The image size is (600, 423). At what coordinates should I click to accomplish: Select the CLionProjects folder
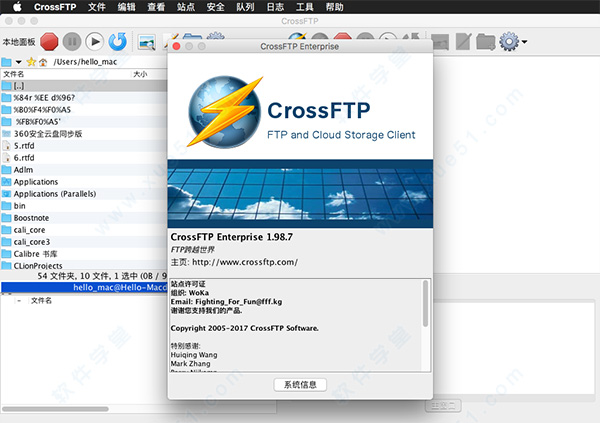84,265
